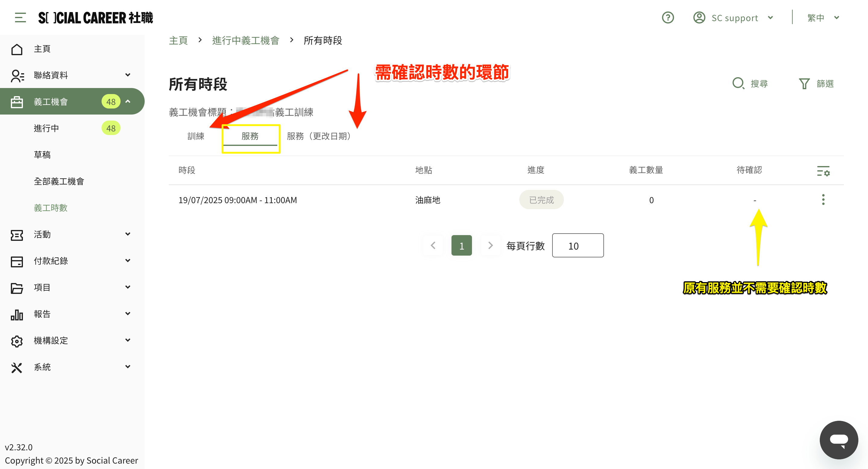The height and width of the screenshot is (469, 868).
Task: Switch to the 服務（更改日期）tab
Action: [319, 136]
